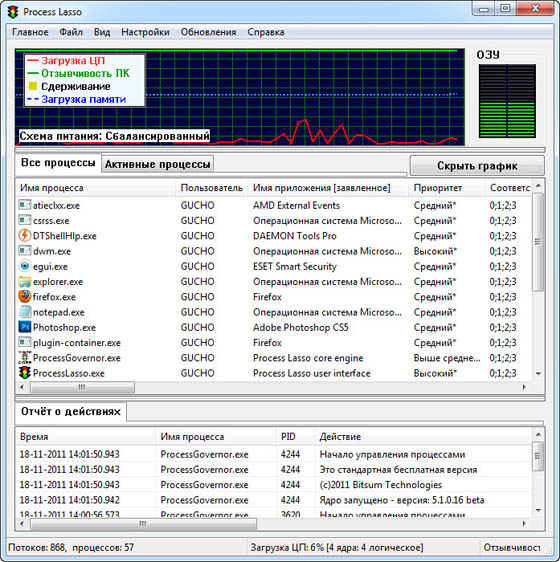The image size is (560, 562).
Task: Select log entry Это стандартная бесплатная версия
Action: tap(398, 470)
